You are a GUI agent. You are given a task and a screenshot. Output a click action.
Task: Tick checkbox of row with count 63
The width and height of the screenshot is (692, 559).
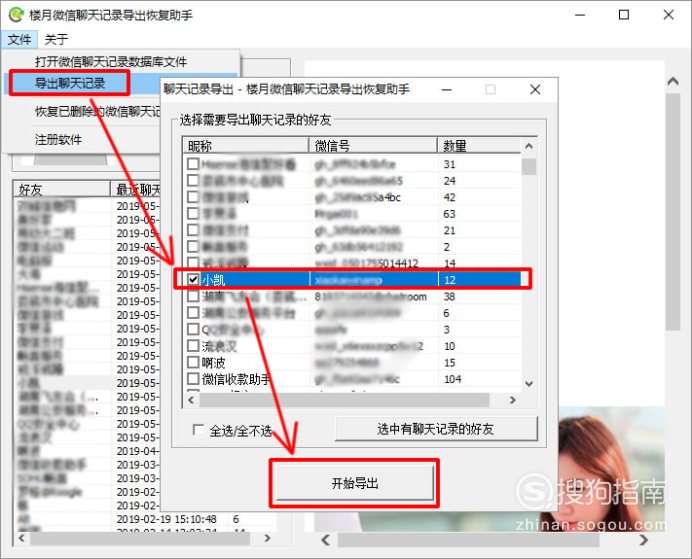coord(193,214)
